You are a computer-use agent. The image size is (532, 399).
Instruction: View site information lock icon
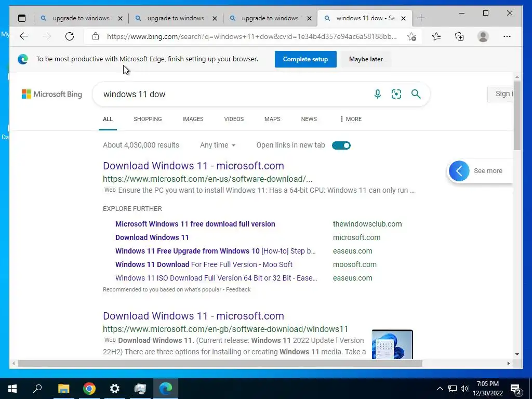(x=96, y=36)
